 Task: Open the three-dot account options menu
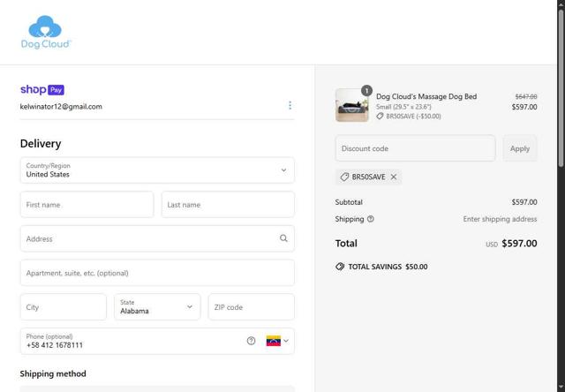pos(290,106)
